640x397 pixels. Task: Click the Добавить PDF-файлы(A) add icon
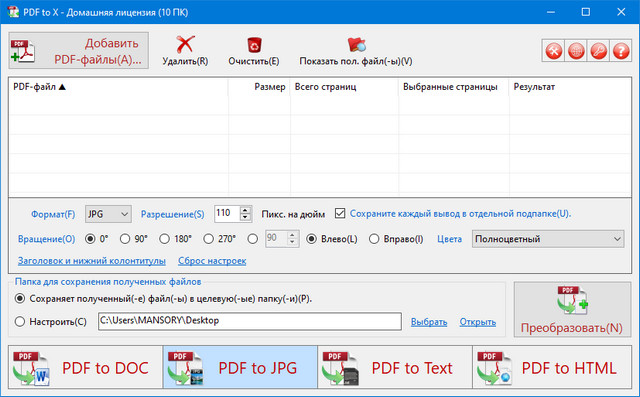coord(22,51)
